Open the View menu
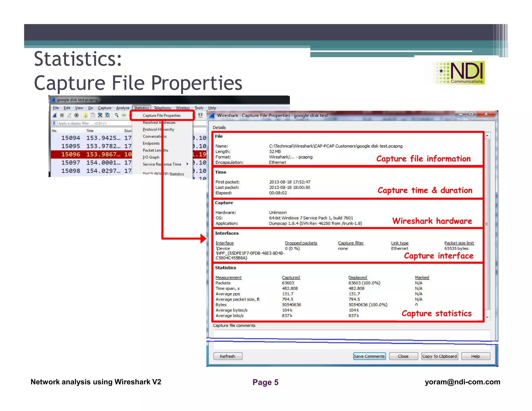Screen dimensions: 532x411 79,108
